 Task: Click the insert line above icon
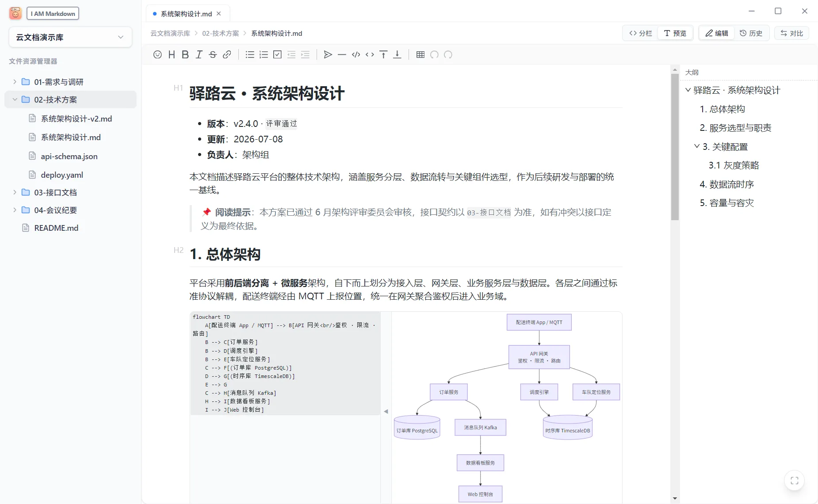(383, 54)
